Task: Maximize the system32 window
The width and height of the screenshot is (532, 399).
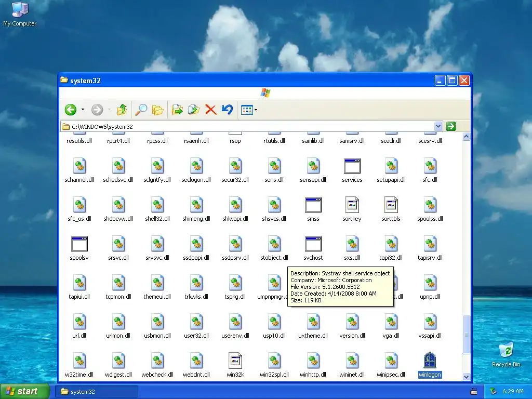Action: click(452, 81)
